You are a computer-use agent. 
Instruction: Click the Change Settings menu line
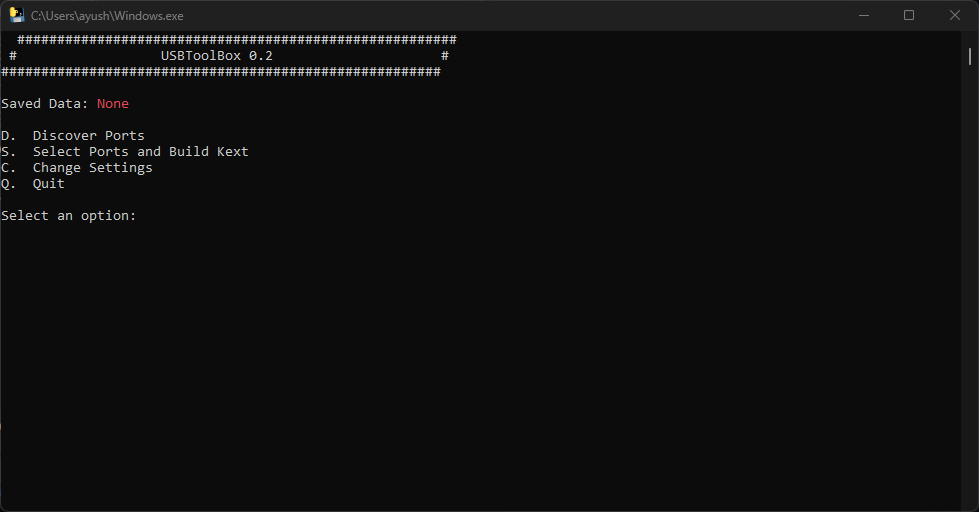click(77, 168)
